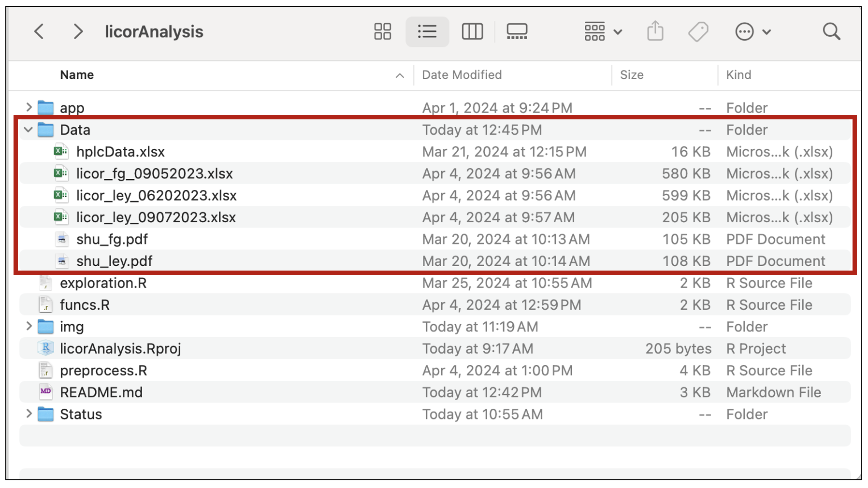Click the date Apr 4, 2024 at 1:00 PM
The width and height of the screenshot is (868, 488).
(497, 371)
